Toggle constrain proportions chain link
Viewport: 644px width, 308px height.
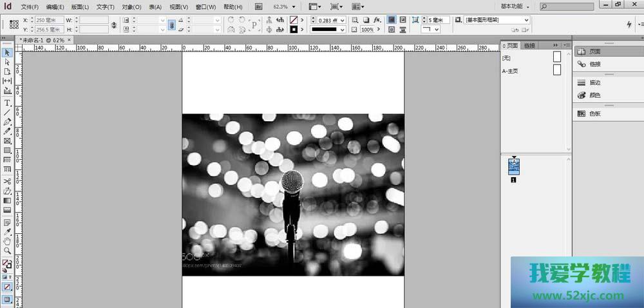[x=114, y=25]
